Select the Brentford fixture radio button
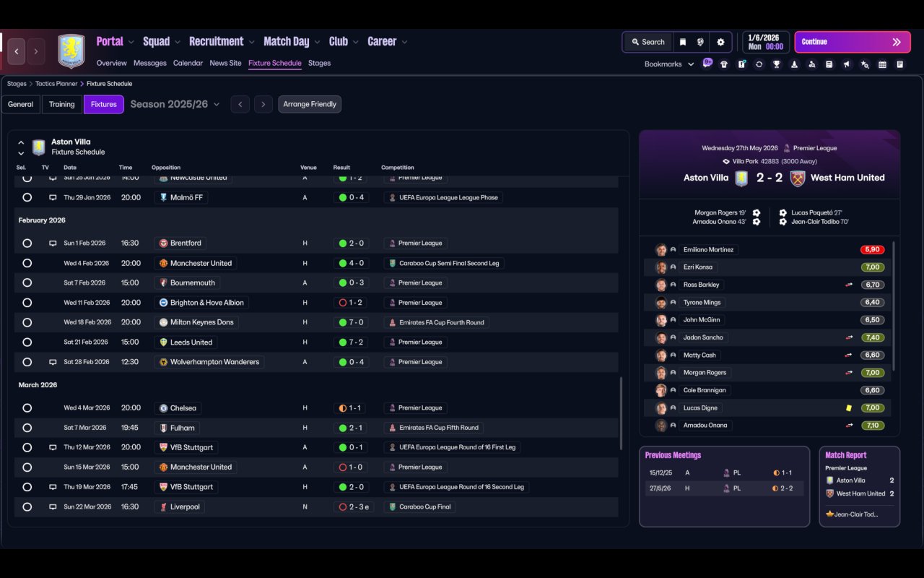The height and width of the screenshot is (578, 924). tap(27, 243)
